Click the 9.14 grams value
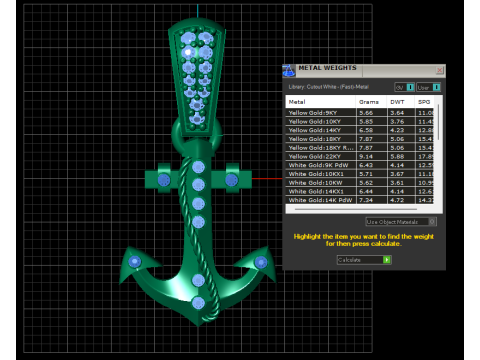480x360 pixels. coord(366,156)
